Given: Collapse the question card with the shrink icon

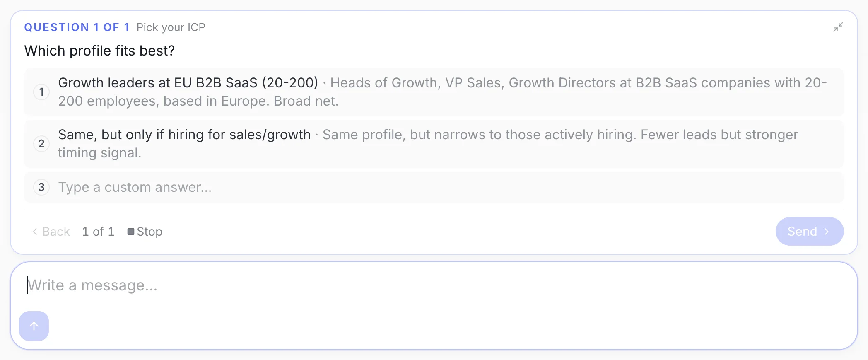Looking at the screenshot, I should 838,27.
